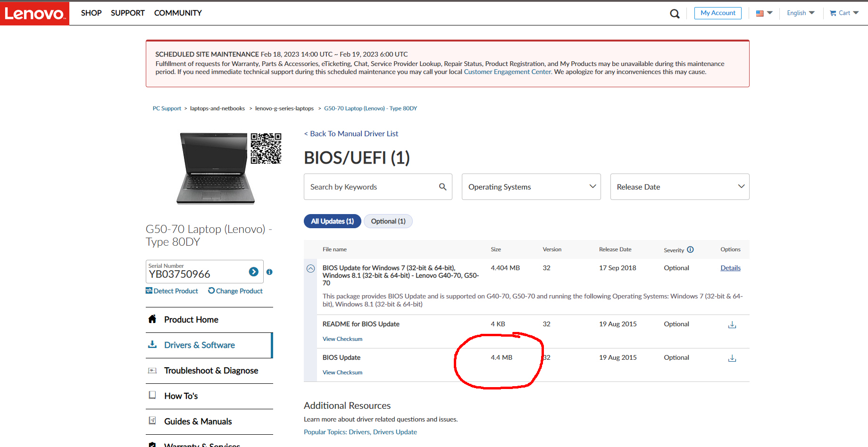Image resolution: width=868 pixels, height=447 pixels.
Task: Open the SHOP menu
Action: point(92,13)
